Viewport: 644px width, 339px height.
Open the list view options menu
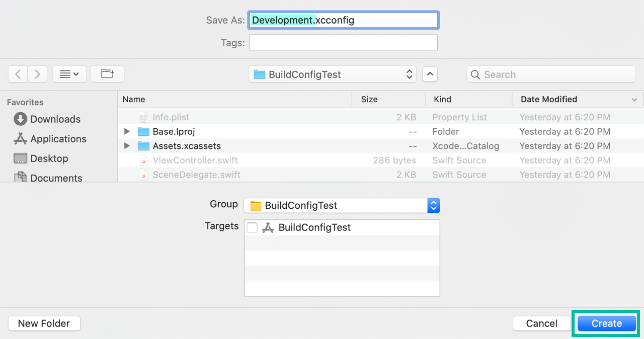[x=69, y=74]
